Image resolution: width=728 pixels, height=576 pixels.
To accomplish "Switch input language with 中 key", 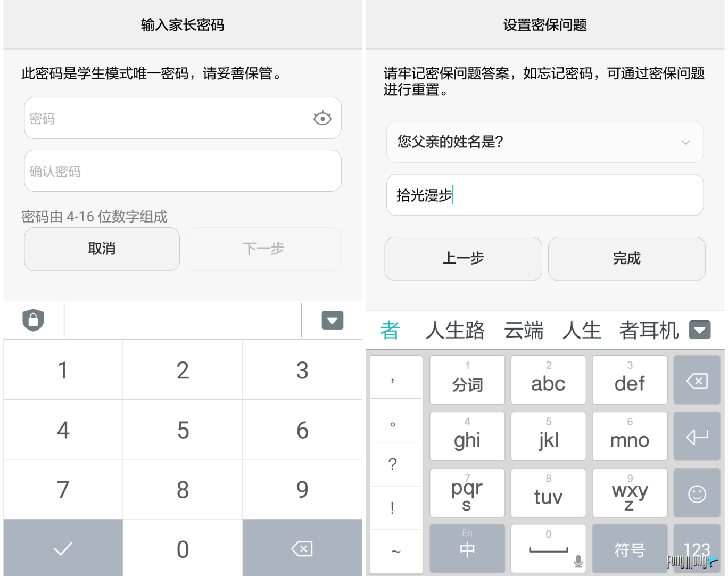I will click(x=467, y=548).
